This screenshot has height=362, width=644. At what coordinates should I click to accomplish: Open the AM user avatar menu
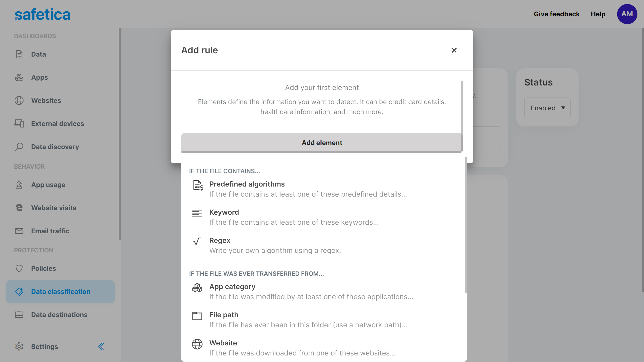(x=627, y=14)
